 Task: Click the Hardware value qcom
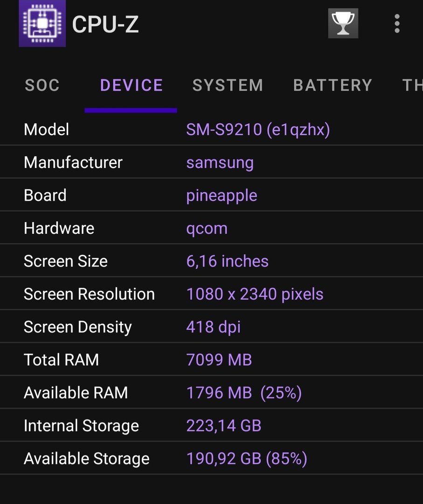207,228
